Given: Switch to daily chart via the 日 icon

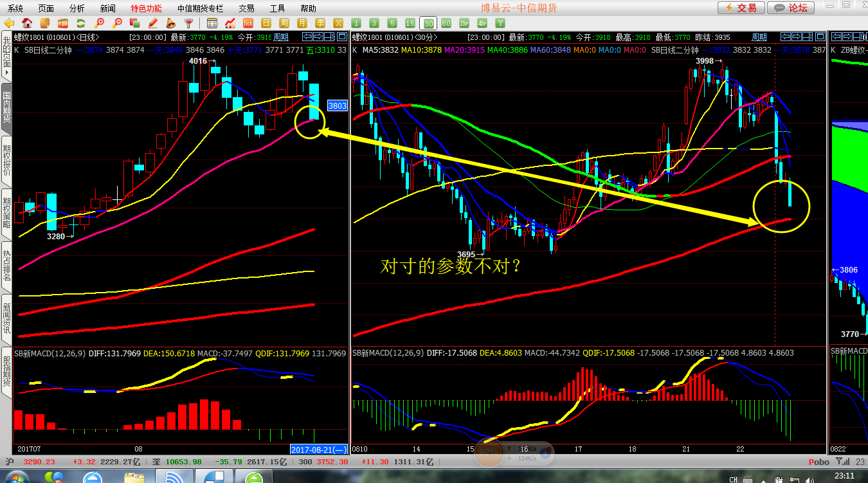Looking at the screenshot, I should (x=266, y=23).
